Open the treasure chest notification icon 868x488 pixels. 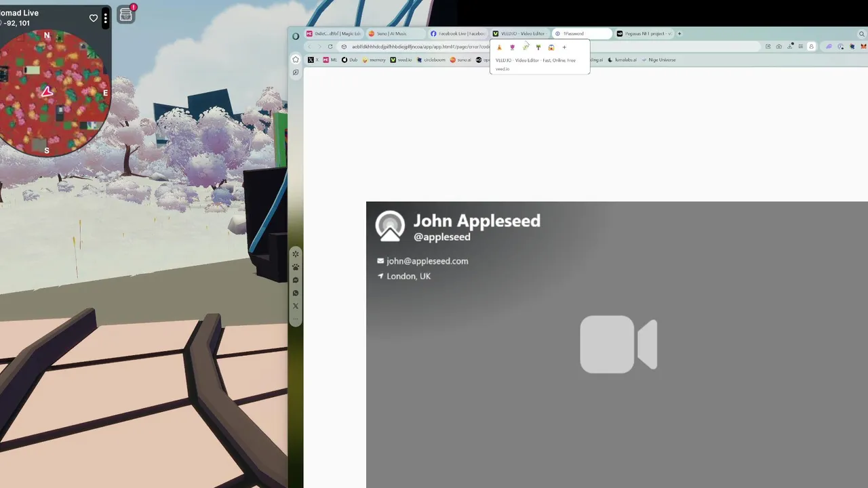(126, 14)
